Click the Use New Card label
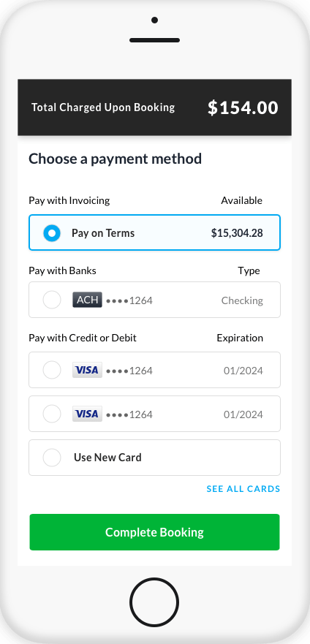310x644 pixels. click(x=107, y=458)
